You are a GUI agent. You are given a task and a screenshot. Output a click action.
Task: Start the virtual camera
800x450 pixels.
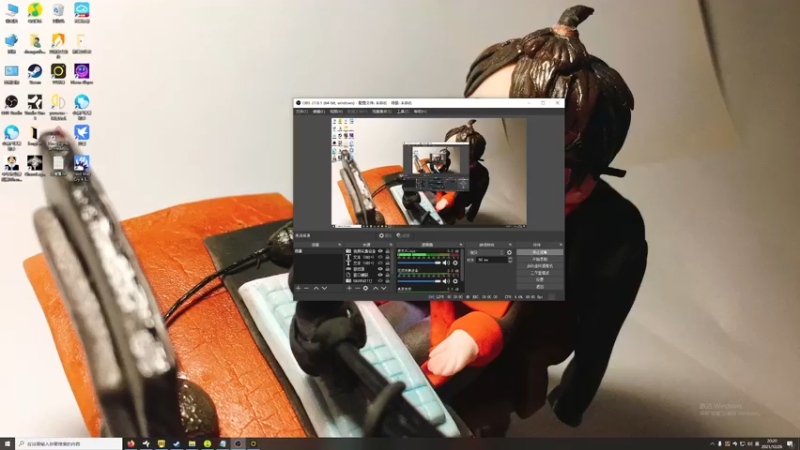[x=540, y=266]
